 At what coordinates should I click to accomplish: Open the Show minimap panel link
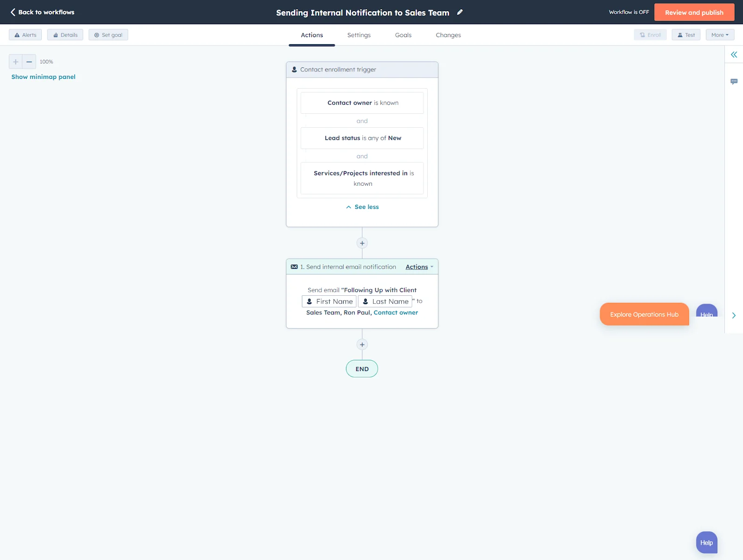tap(43, 77)
